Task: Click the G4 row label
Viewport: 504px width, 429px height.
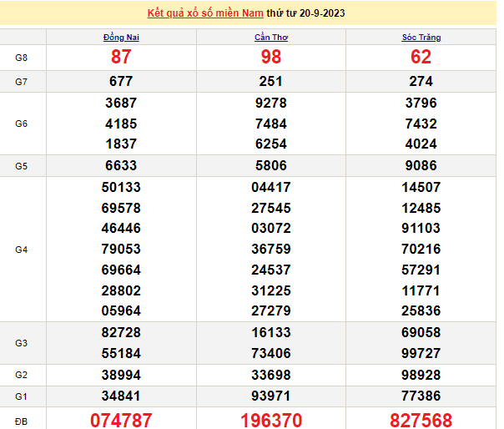Action: (22, 250)
